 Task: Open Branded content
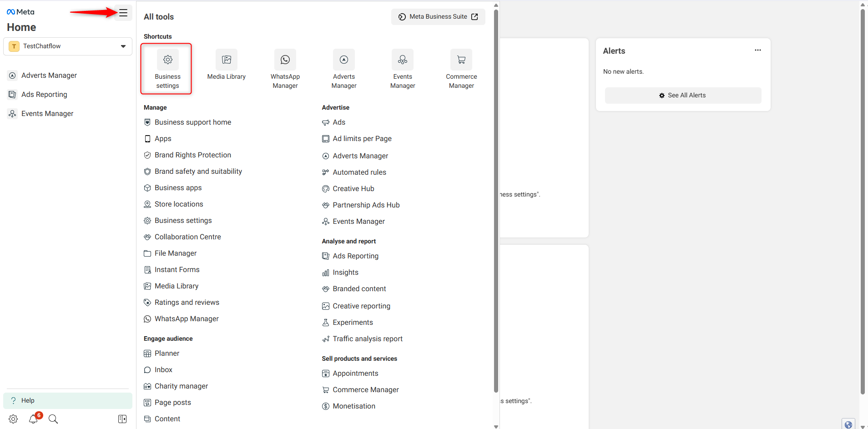coord(354,289)
